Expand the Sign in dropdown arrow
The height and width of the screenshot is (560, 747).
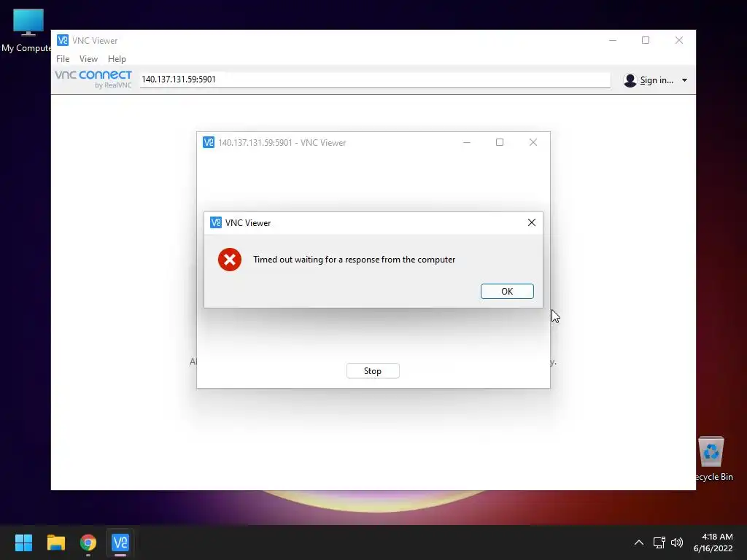coord(684,80)
